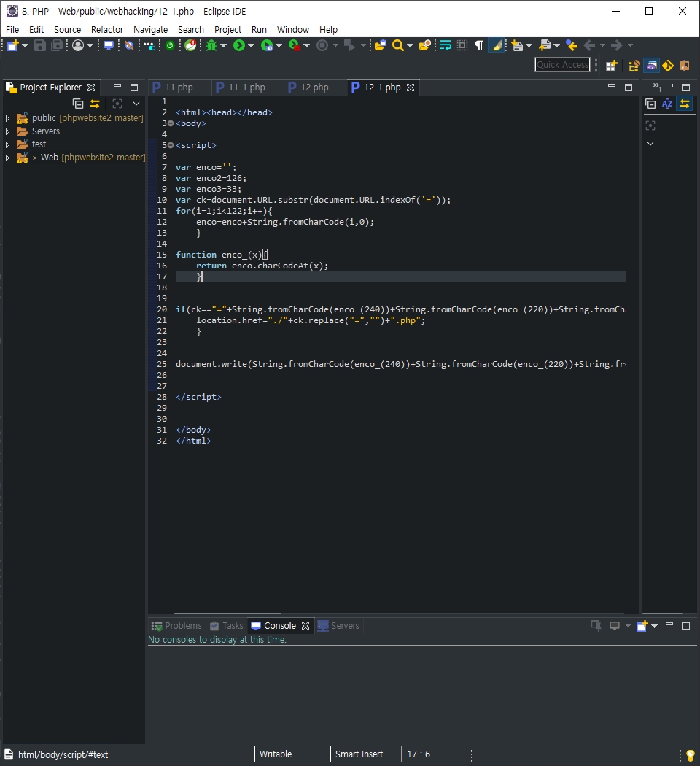Click the green power Boot Dashboard icon
700x766 pixels.
pos(170,45)
